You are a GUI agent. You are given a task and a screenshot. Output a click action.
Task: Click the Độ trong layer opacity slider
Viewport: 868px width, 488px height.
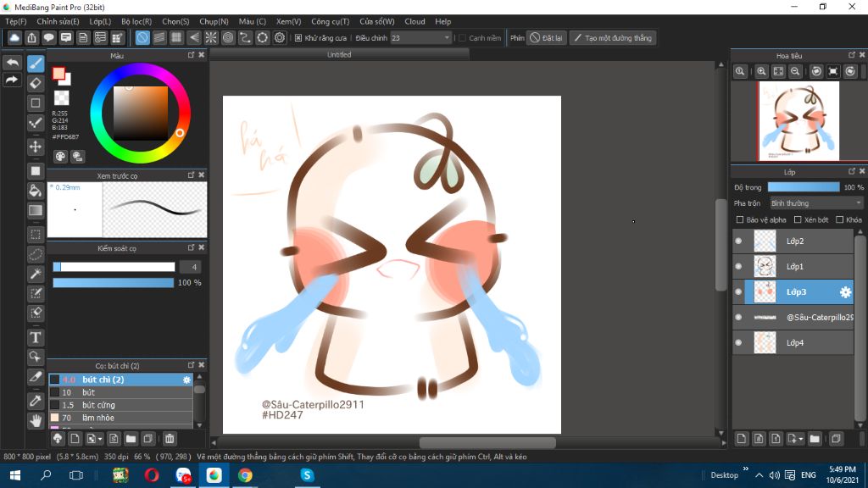pos(804,187)
